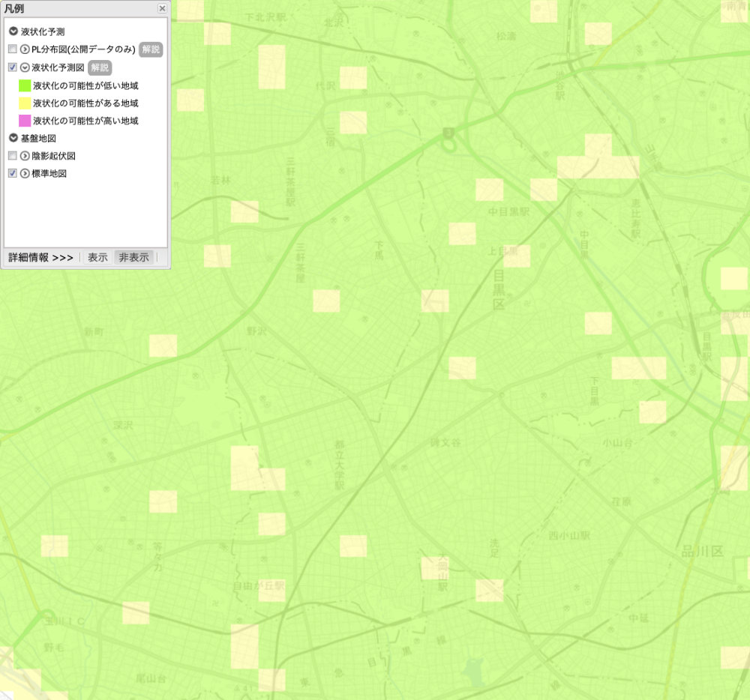Click the 品川区 label on the map
The height and width of the screenshot is (700, 750).
[702, 552]
